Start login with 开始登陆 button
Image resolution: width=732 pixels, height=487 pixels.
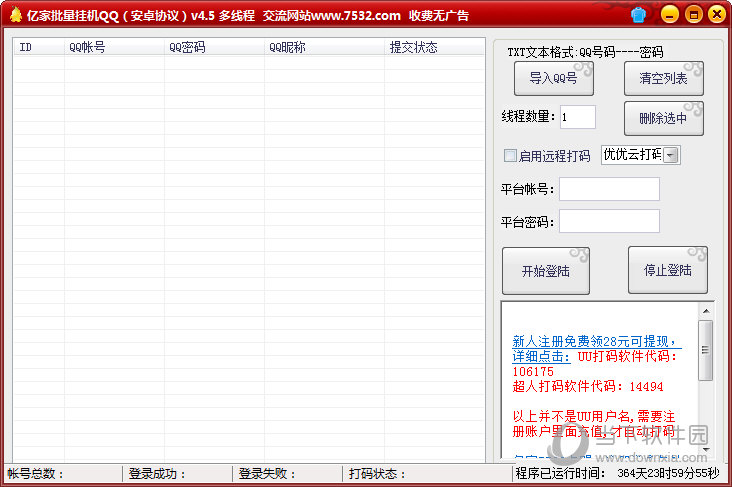click(546, 271)
